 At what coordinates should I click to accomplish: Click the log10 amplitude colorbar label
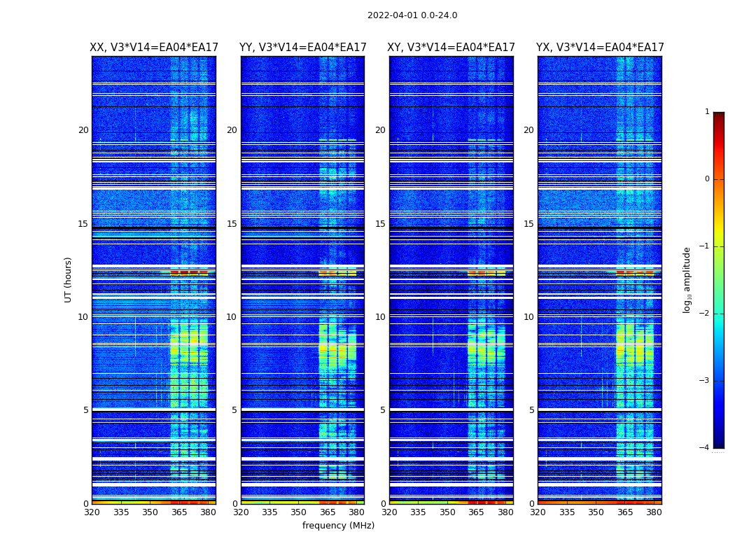click(687, 280)
